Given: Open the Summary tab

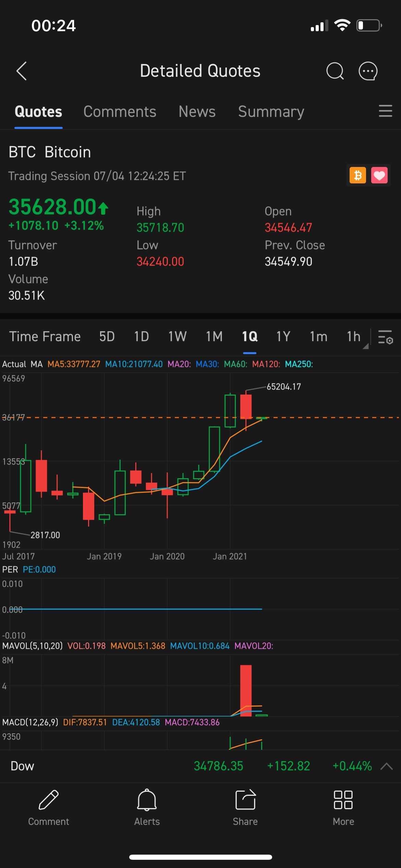Looking at the screenshot, I should 271,112.
